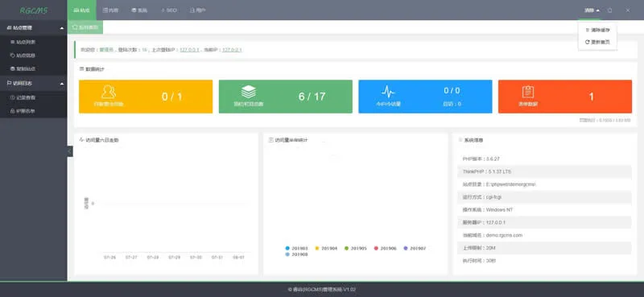Toggle the 201907 legend series
This screenshot has width=644, height=297.
click(415, 249)
